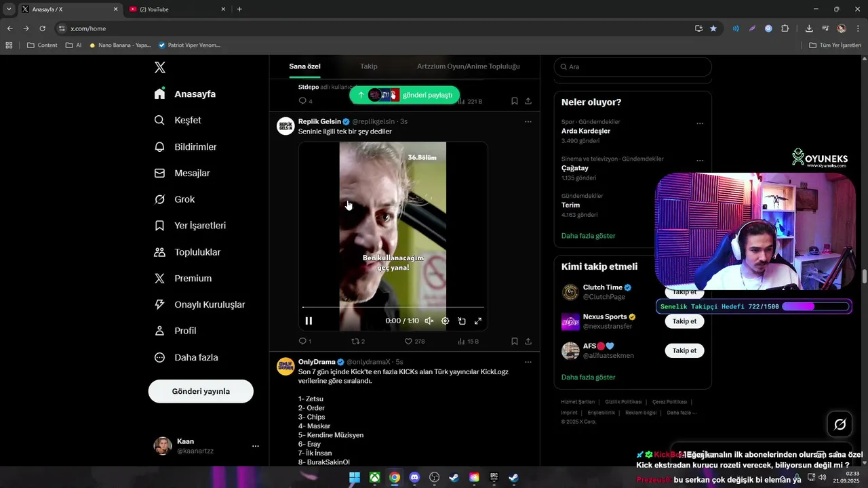868x488 pixels.
Task: Show more trends under Neler oluyor
Action: click(589, 236)
